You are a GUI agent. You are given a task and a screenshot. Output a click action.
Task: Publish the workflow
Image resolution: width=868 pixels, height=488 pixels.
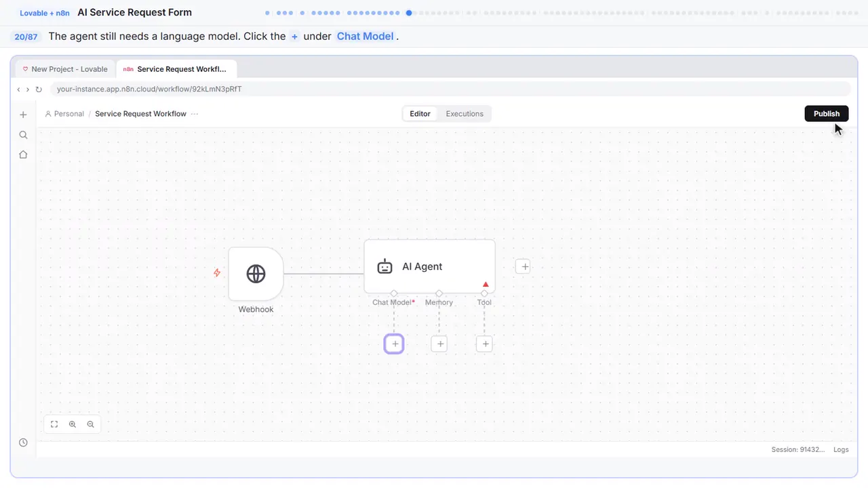(x=827, y=114)
